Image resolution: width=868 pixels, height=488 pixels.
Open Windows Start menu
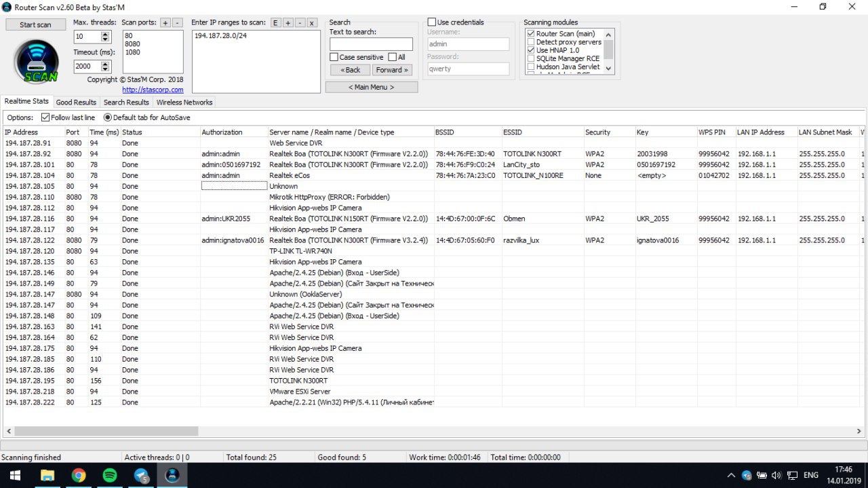click(x=15, y=475)
